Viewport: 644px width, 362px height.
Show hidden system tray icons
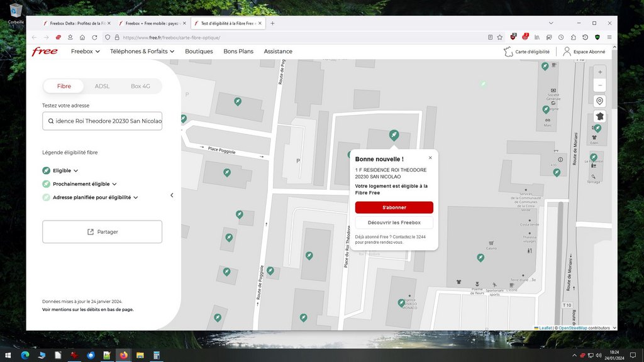pyautogui.click(x=574, y=356)
